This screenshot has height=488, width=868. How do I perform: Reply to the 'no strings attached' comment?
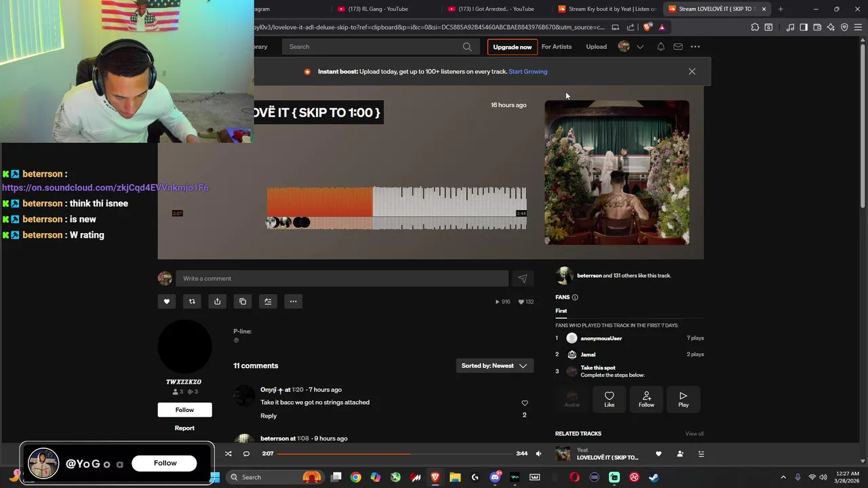[269, 416]
